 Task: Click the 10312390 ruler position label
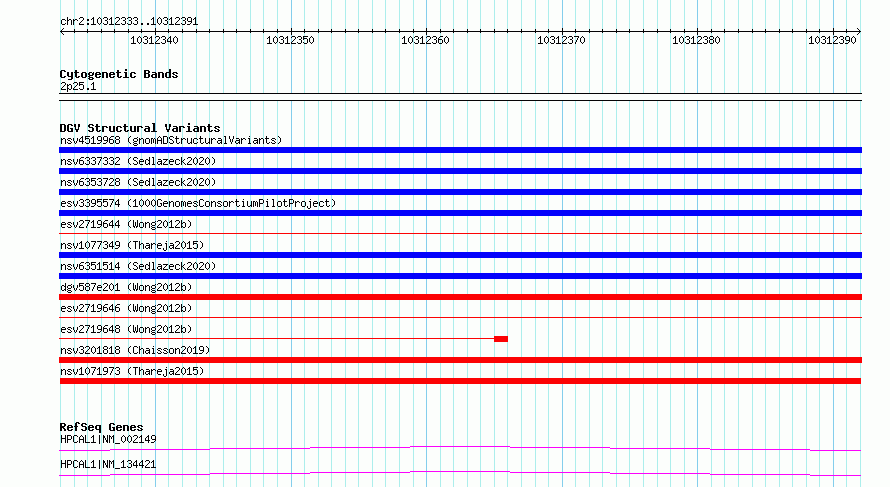tap(832, 40)
